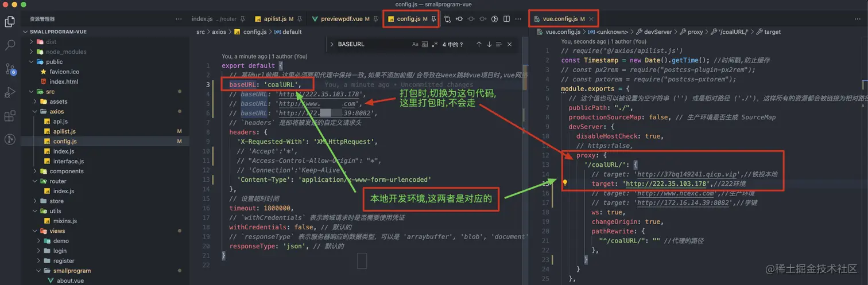Click the proxy breadcrumb in right editor

691,32
